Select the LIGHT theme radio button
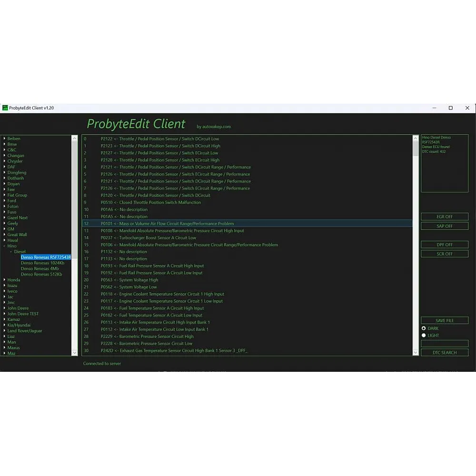Image resolution: width=476 pixels, height=476 pixels. (x=424, y=336)
